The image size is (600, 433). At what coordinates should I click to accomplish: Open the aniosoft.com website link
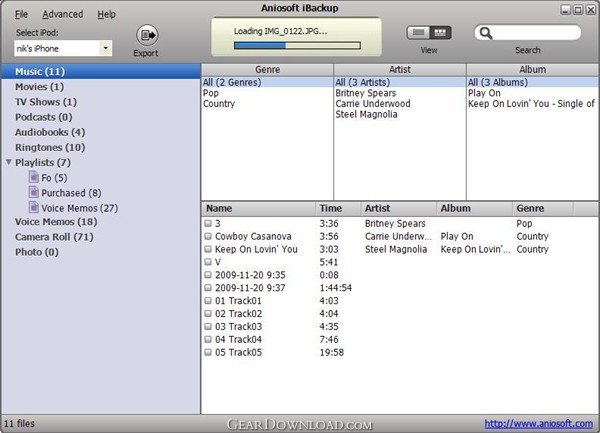[539, 424]
